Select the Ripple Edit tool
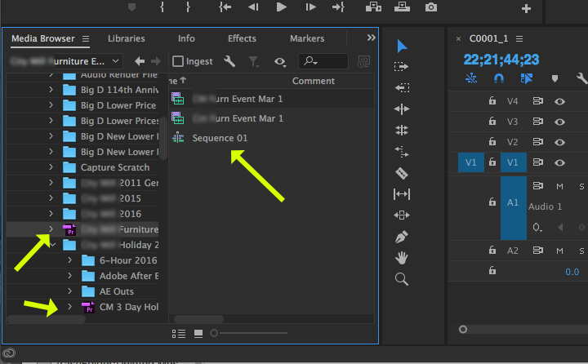Screen dimensions: 588x364 point(402,109)
